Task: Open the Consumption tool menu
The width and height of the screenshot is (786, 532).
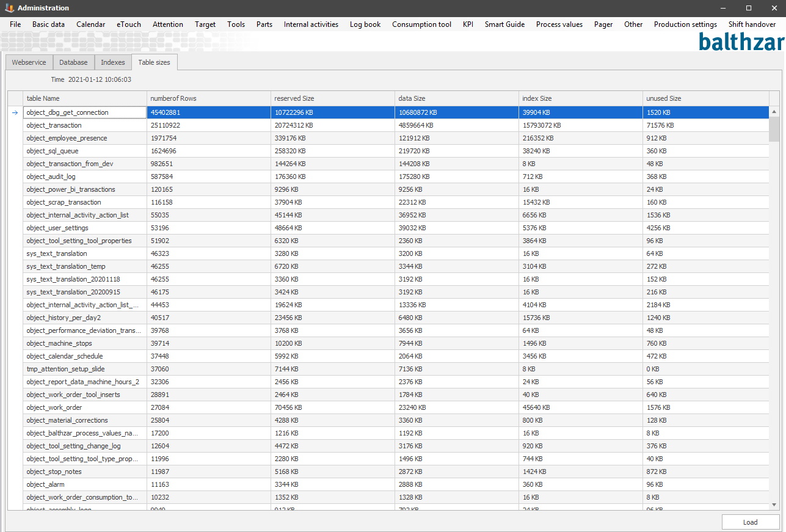Action: [421, 24]
